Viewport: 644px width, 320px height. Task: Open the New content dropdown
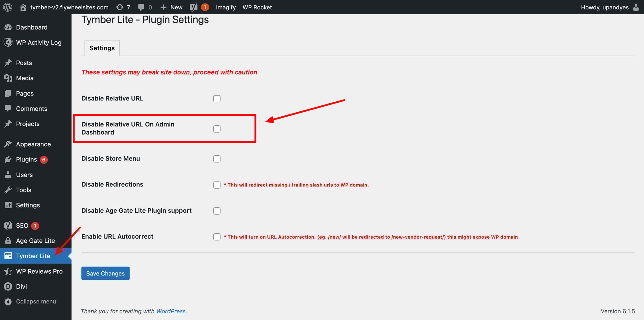pyautogui.click(x=171, y=7)
